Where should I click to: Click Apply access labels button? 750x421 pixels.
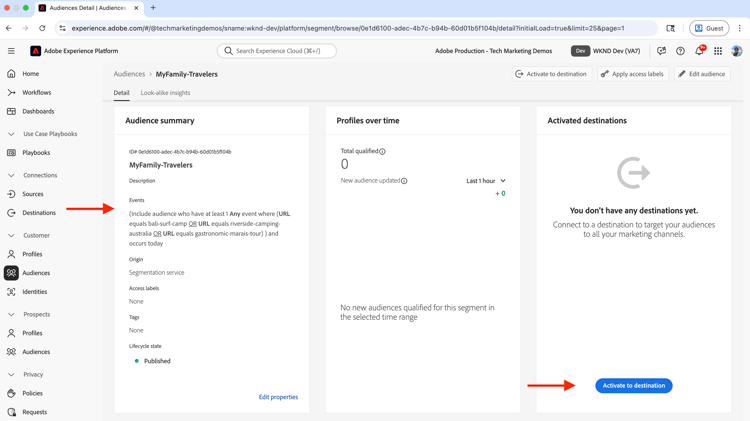[632, 74]
